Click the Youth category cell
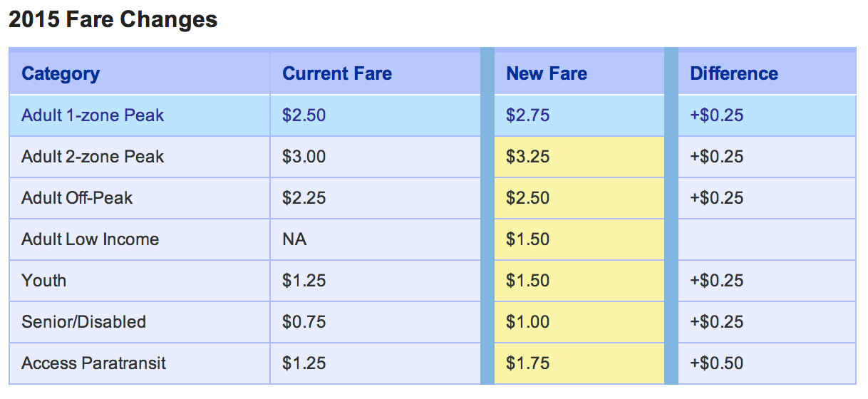This screenshot has width=868, height=399. coord(140,281)
